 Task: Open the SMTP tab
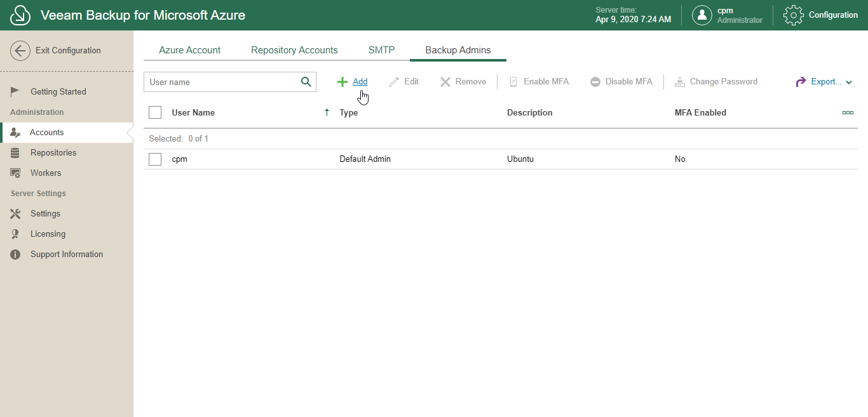[382, 50]
